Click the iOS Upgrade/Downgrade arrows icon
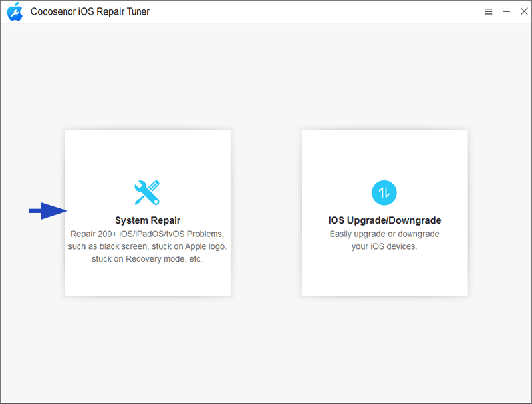 (x=384, y=192)
